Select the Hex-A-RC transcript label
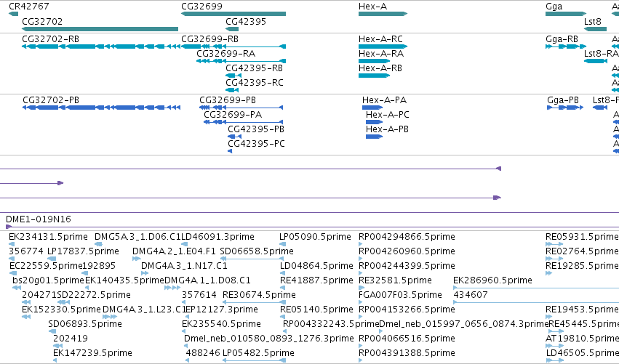This screenshot has width=619, height=364. pos(380,39)
